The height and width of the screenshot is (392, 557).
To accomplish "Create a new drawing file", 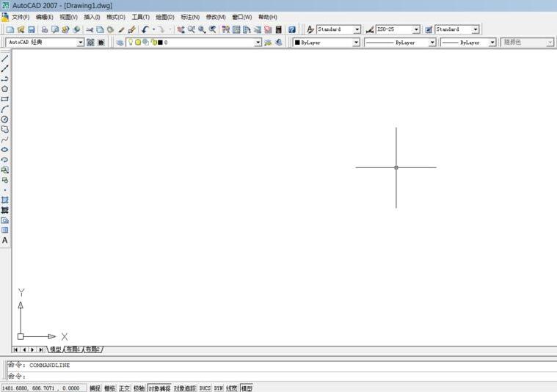I will pyautogui.click(x=10, y=29).
